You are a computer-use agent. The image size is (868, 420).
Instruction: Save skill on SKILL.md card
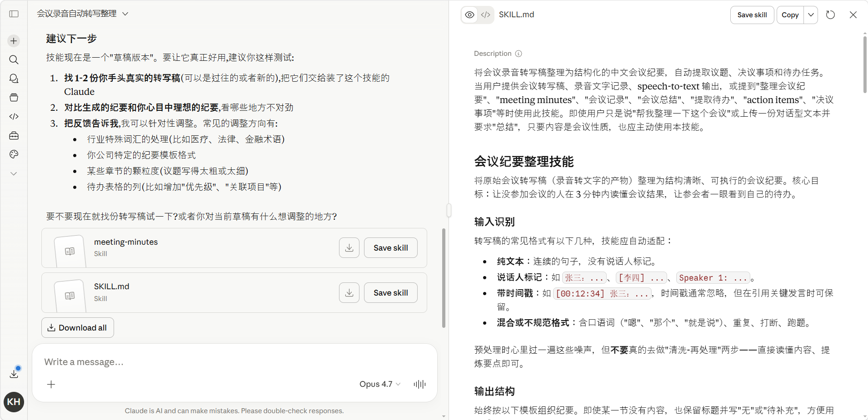[391, 293]
